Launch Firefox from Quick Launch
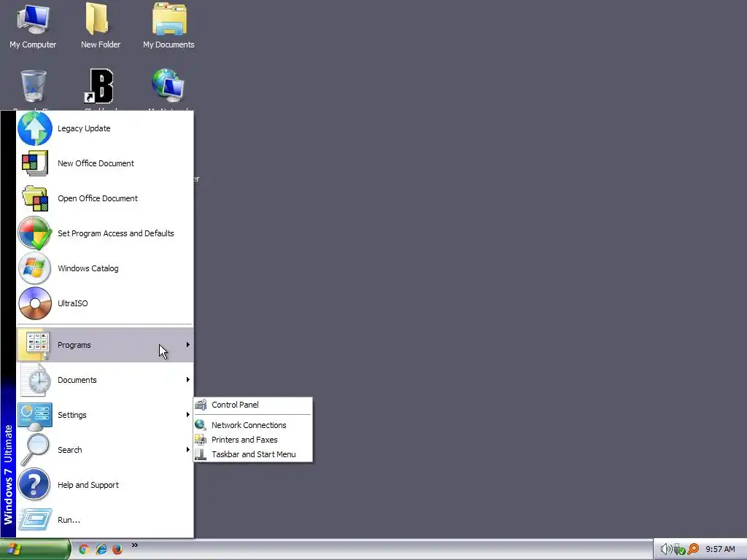Screen dimensions: 747x560 point(117,550)
